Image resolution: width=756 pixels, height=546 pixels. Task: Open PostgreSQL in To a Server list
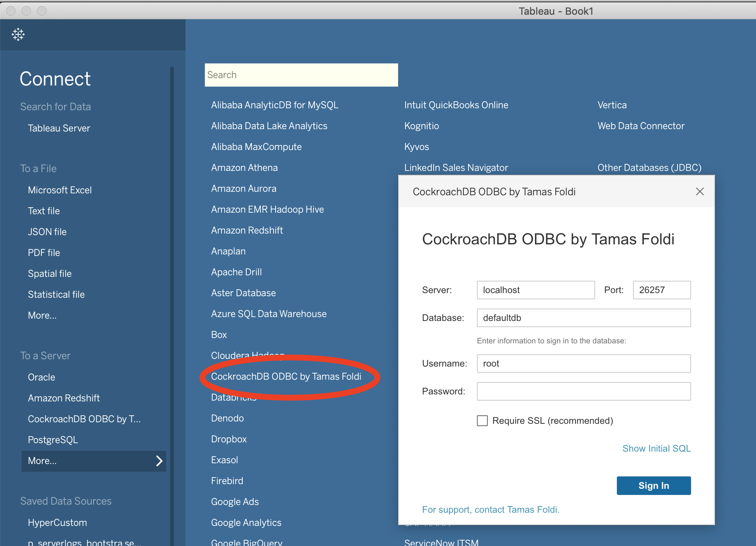tap(53, 440)
